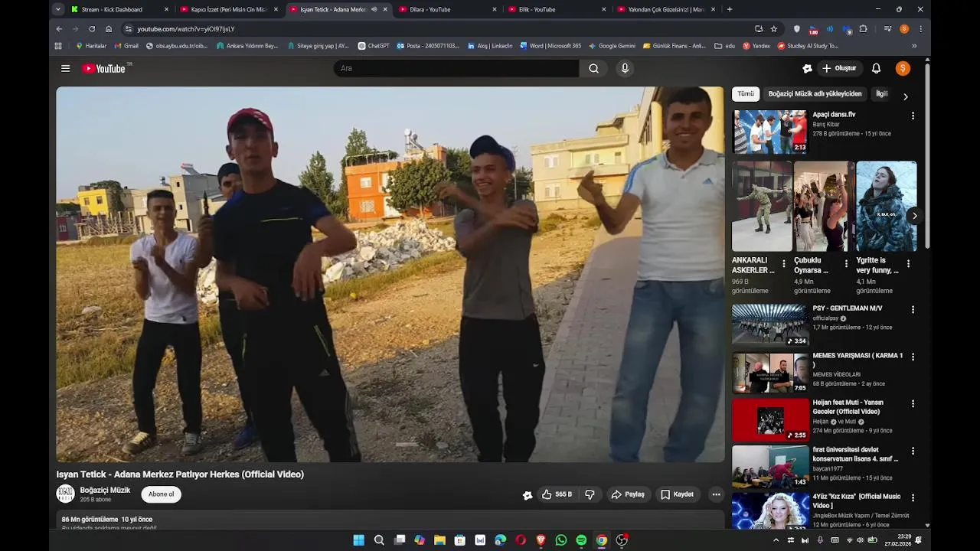Viewport: 980px width, 551px height.
Task: Dislike the video
Action: pos(590,494)
